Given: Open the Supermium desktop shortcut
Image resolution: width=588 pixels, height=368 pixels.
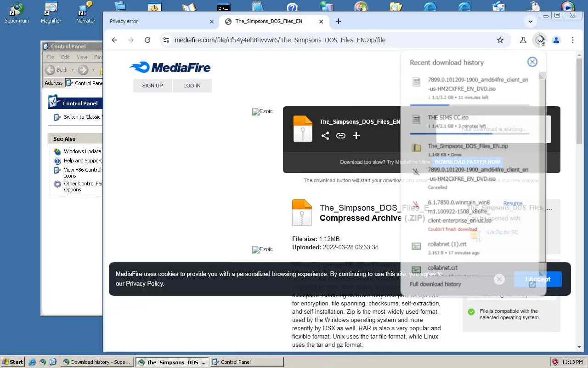Looking at the screenshot, I should point(17,12).
